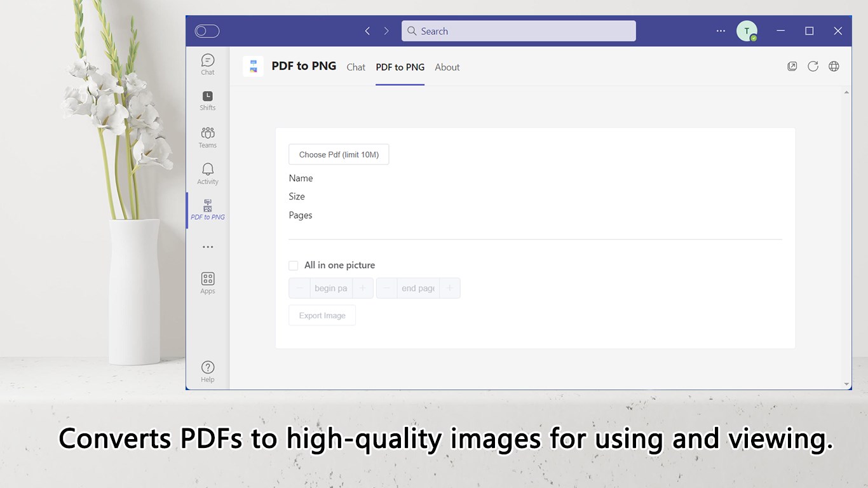868x488 pixels.
Task: Click the Pages label
Action: [x=301, y=215]
